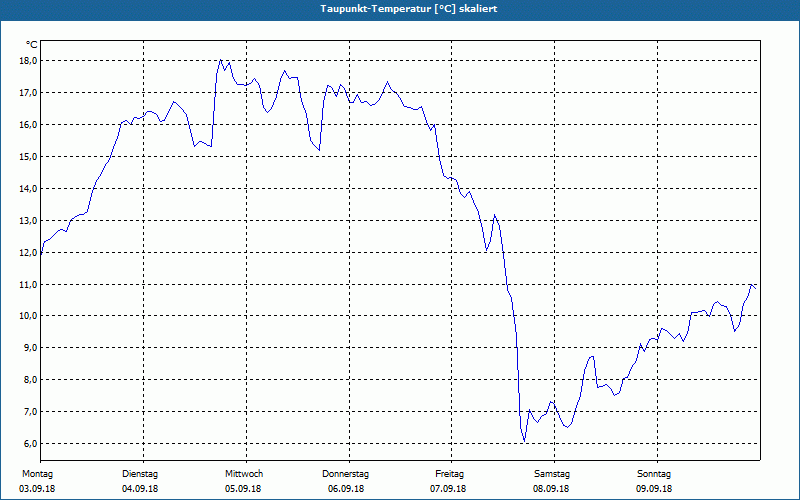
Task: Click the Dienstag day label
Action: coord(140,474)
